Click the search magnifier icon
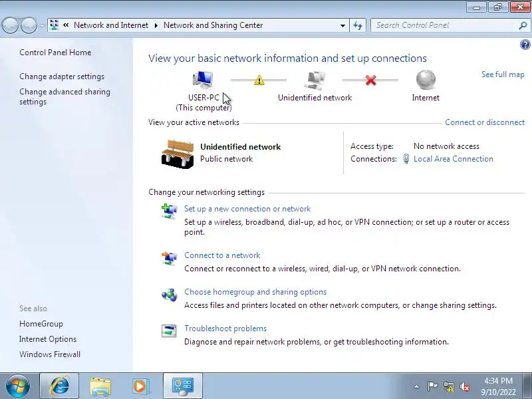The height and width of the screenshot is (399, 532). pyautogui.click(x=523, y=25)
